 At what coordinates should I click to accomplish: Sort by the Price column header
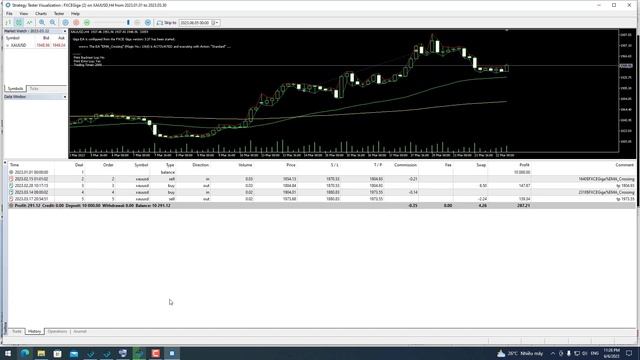pos(291,165)
